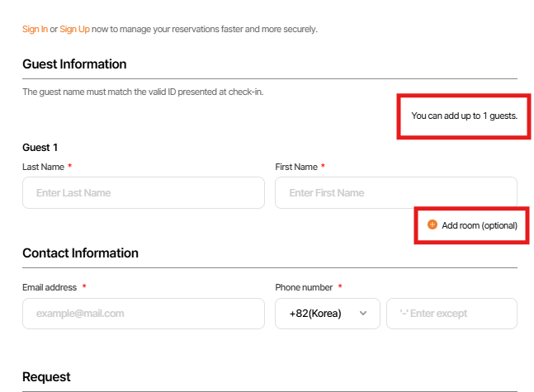The width and height of the screenshot is (534, 392).
Task: Click the Request section heading
Action: (46, 377)
